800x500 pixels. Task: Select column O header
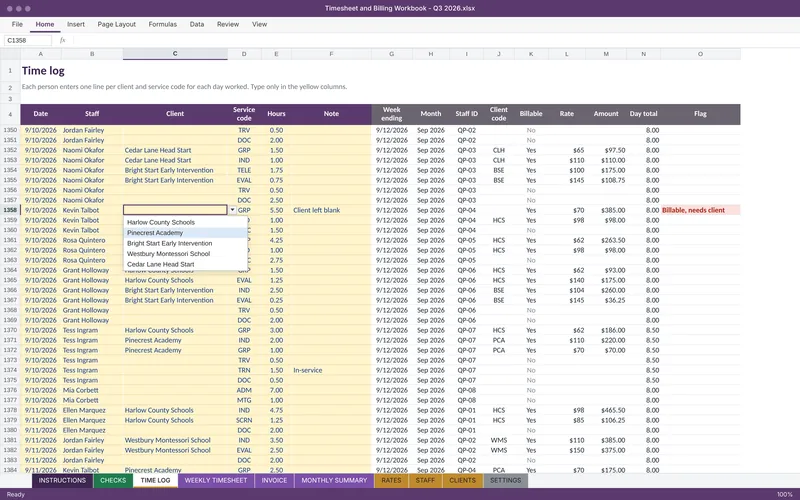coord(700,54)
